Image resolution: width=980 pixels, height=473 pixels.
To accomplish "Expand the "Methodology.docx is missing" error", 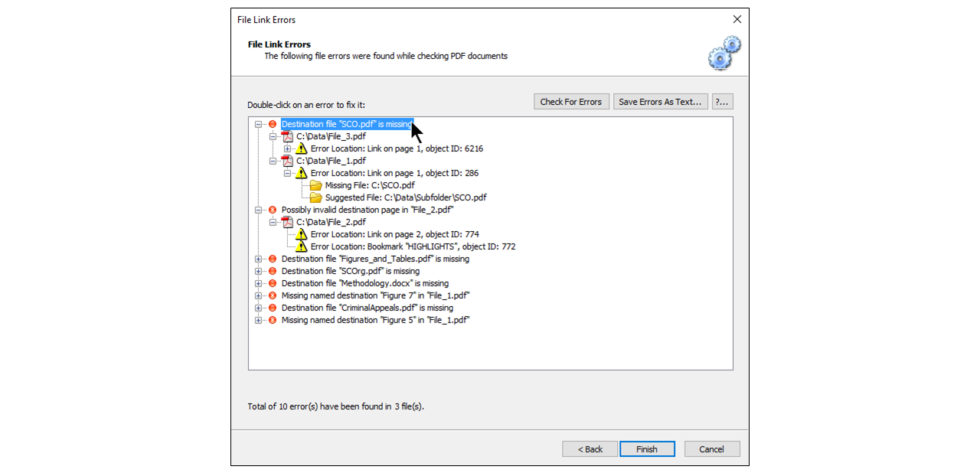I will (258, 282).
